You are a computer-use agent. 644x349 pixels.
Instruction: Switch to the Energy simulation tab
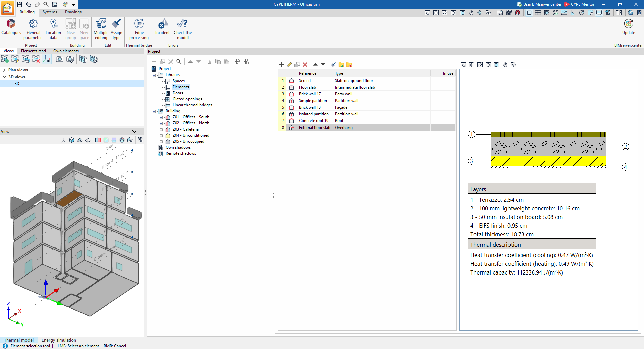click(59, 340)
